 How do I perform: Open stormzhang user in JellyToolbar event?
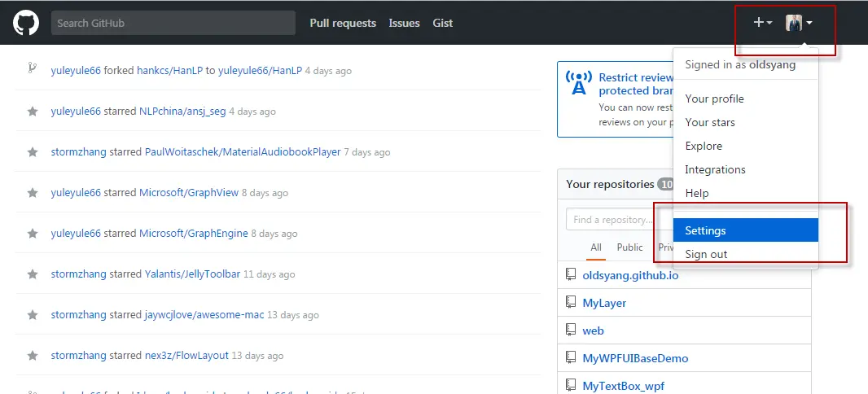click(x=79, y=274)
